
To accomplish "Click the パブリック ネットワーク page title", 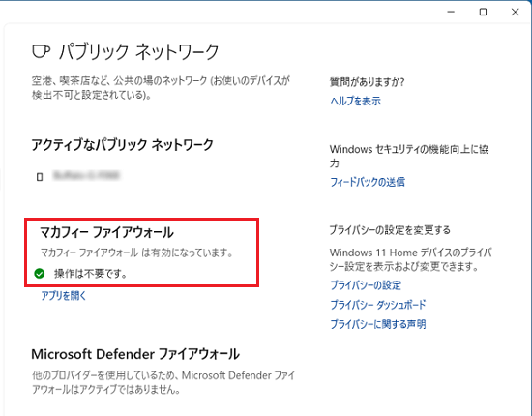I will [x=138, y=52].
